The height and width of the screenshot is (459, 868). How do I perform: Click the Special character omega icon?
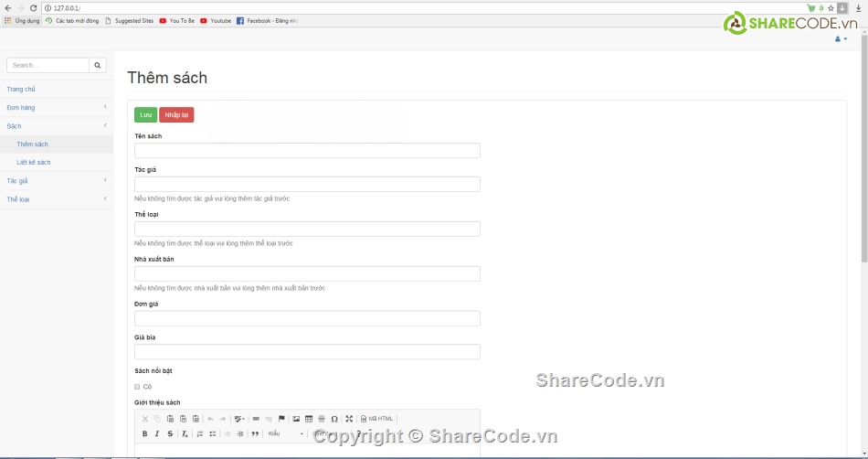(x=334, y=419)
